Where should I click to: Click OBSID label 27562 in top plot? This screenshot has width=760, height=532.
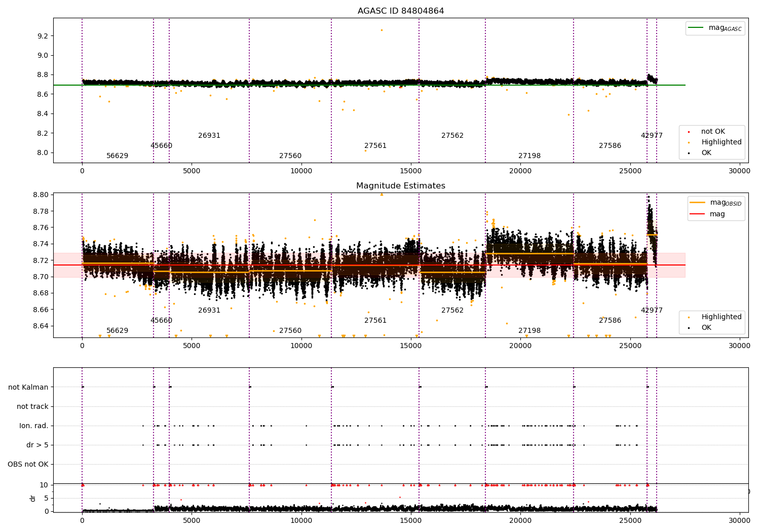[452, 136]
